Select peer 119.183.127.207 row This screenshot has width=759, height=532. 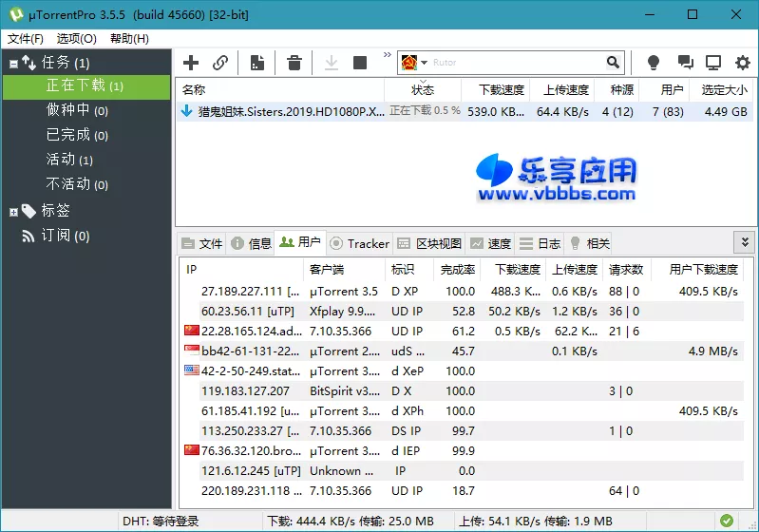click(x=462, y=391)
